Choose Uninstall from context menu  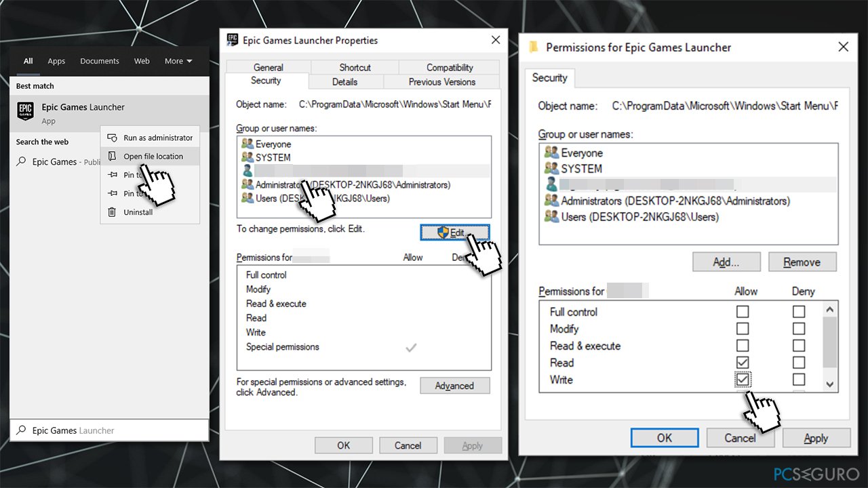pos(151,212)
